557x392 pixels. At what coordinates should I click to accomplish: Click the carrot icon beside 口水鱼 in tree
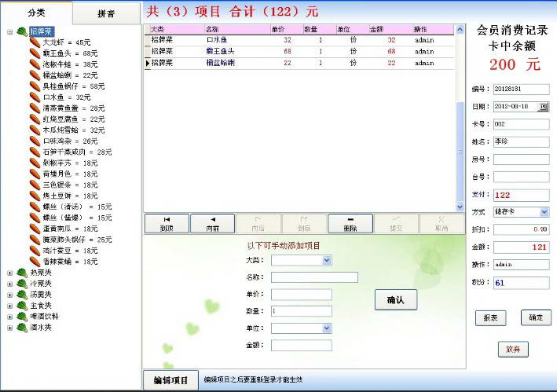point(35,97)
